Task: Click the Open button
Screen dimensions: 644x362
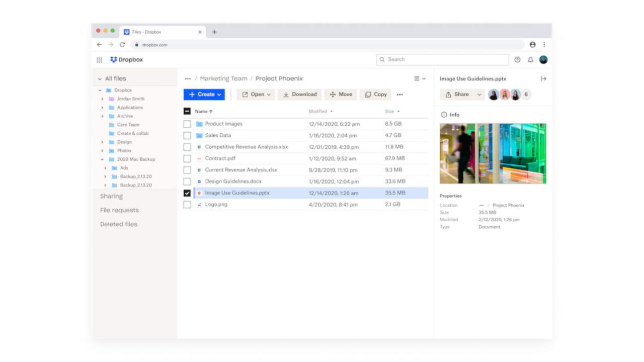Action: [x=256, y=95]
